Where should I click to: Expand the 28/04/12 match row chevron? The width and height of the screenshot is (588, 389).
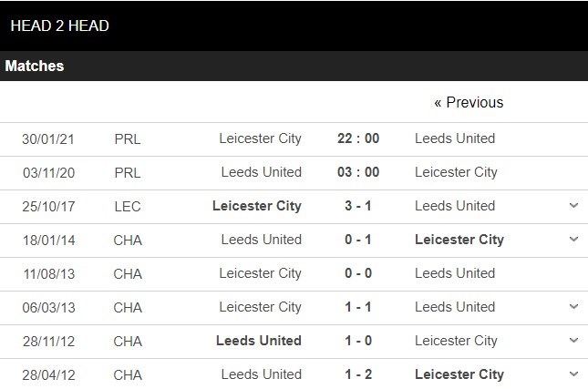pyautogui.click(x=573, y=374)
